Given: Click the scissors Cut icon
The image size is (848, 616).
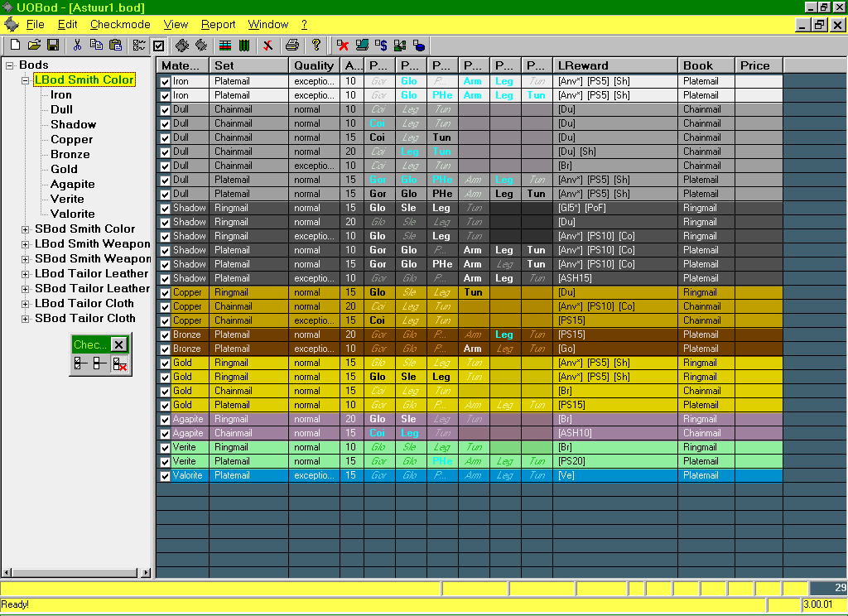Looking at the screenshot, I should tap(78, 45).
